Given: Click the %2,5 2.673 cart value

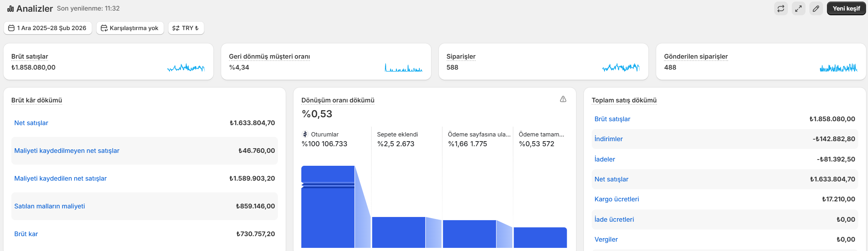Looking at the screenshot, I should [396, 144].
